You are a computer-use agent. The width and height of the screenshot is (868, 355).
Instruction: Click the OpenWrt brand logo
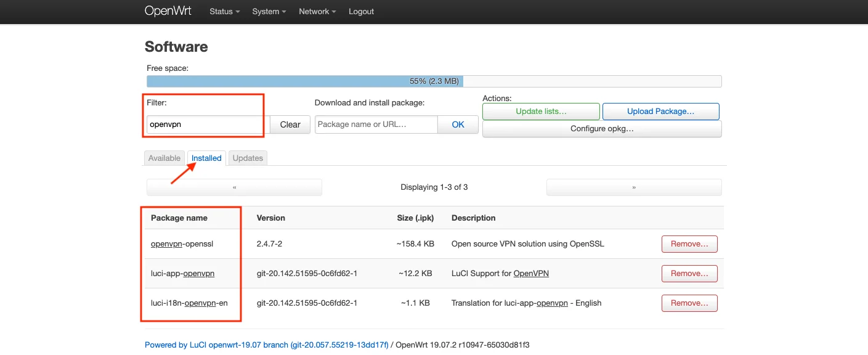click(x=168, y=11)
